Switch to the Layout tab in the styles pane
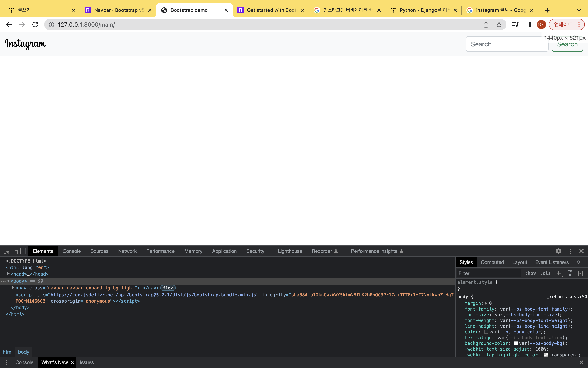 [519, 262]
